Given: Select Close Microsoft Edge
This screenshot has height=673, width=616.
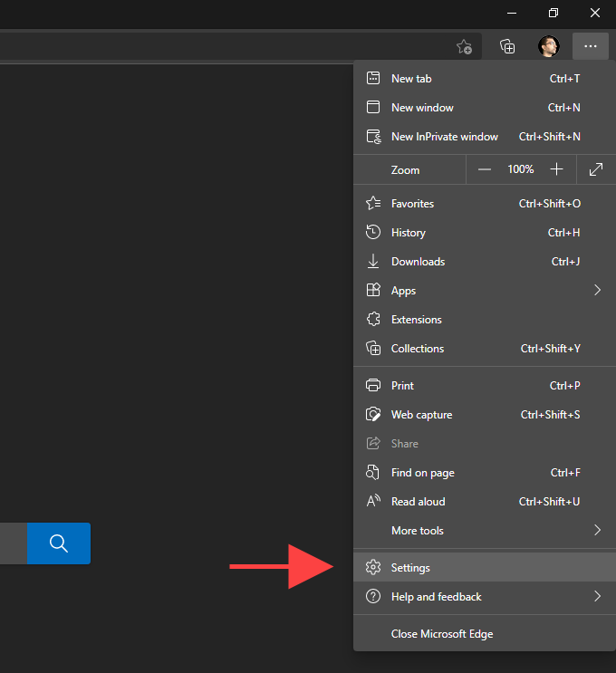Looking at the screenshot, I should 441,634.
